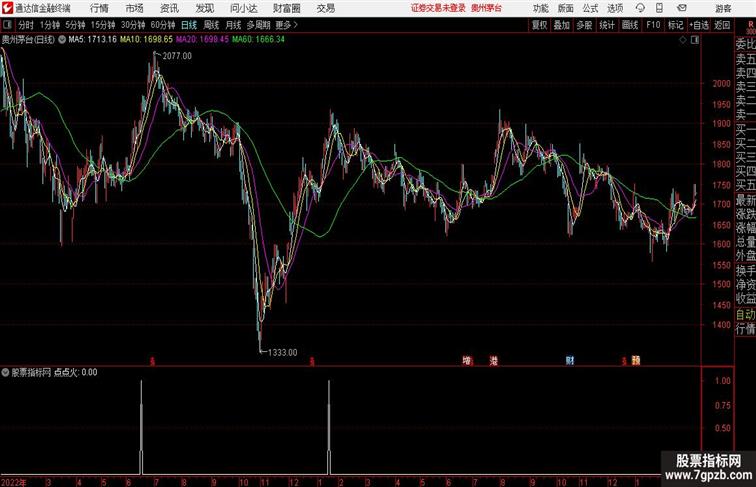This screenshot has height=487, width=756.
Task: Click the first signal spike in the 点点火 indicator
Action: 141,427
